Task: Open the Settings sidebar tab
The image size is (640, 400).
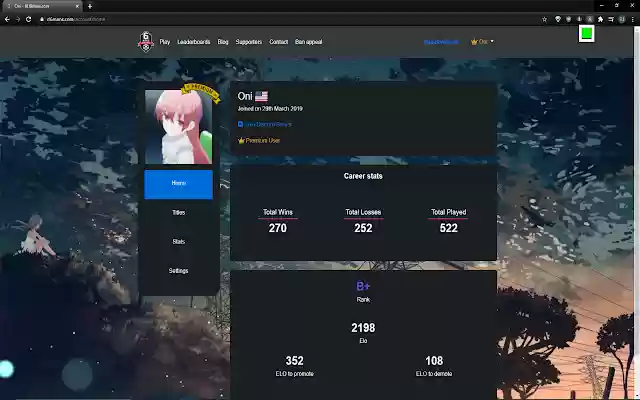Action: coord(178,271)
